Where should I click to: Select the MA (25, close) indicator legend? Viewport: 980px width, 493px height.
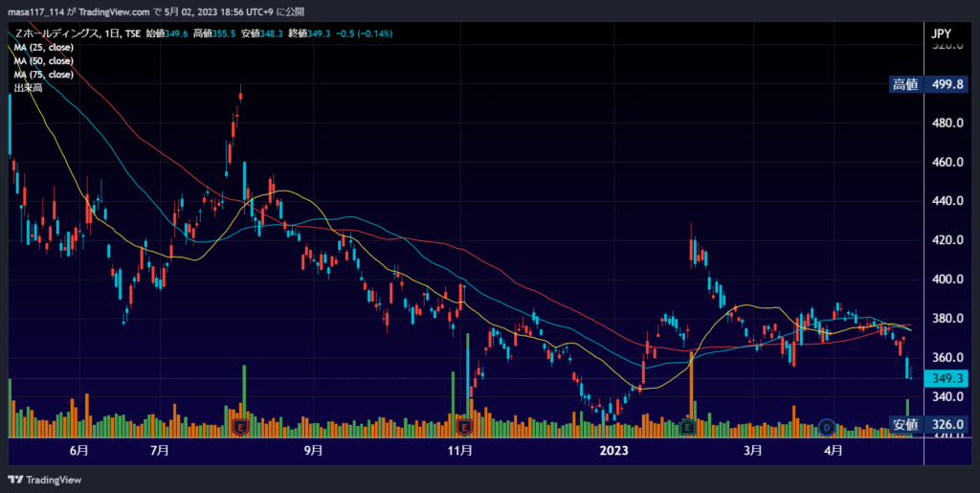coord(44,48)
